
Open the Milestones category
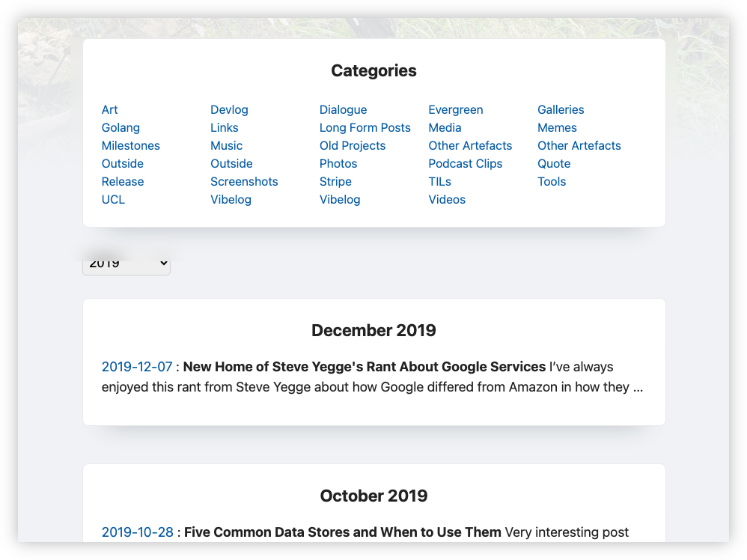(x=130, y=146)
